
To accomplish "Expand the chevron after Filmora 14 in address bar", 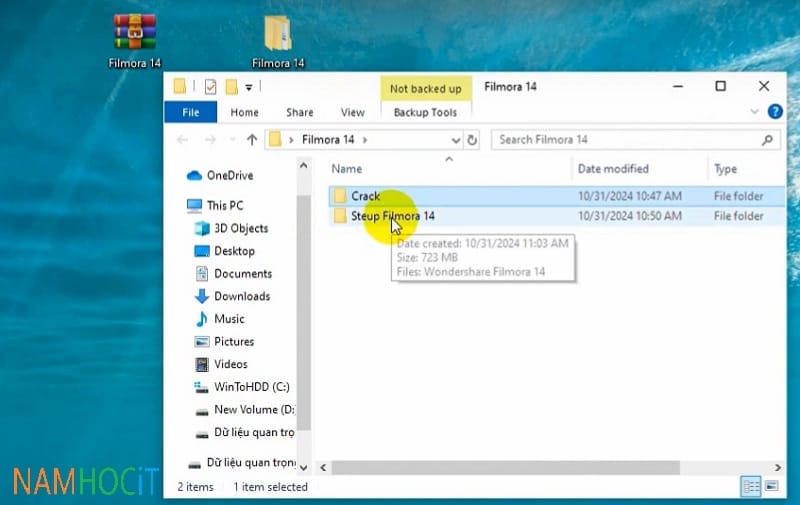I will point(365,140).
